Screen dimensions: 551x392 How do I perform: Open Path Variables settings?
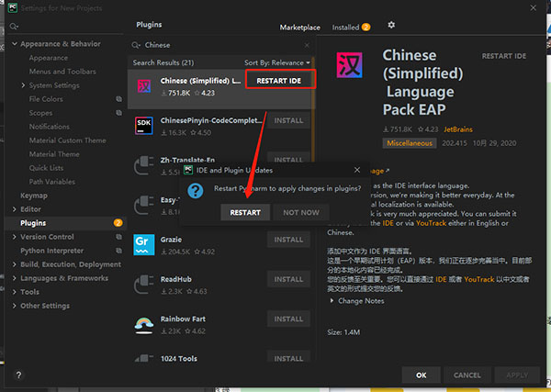tap(52, 182)
